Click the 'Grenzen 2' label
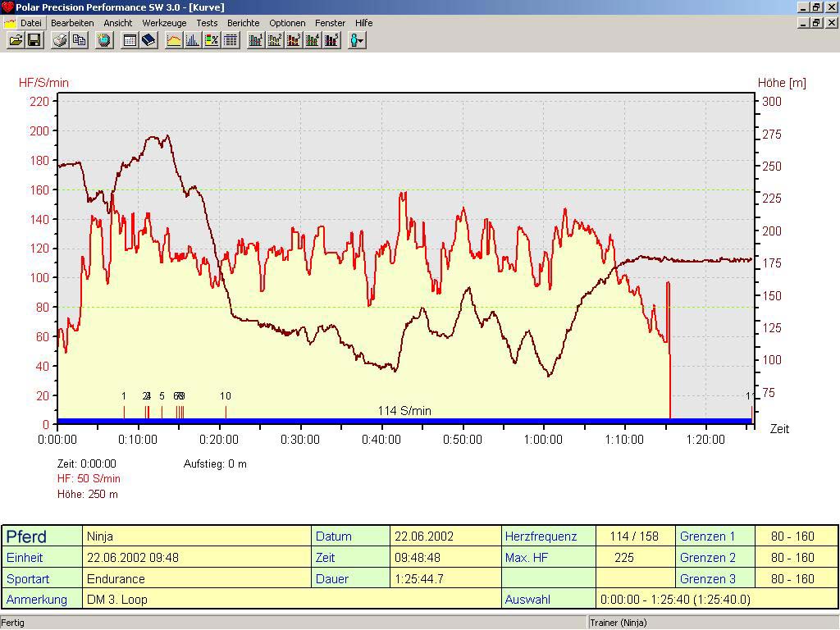The width and height of the screenshot is (840, 630). tap(708, 558)
